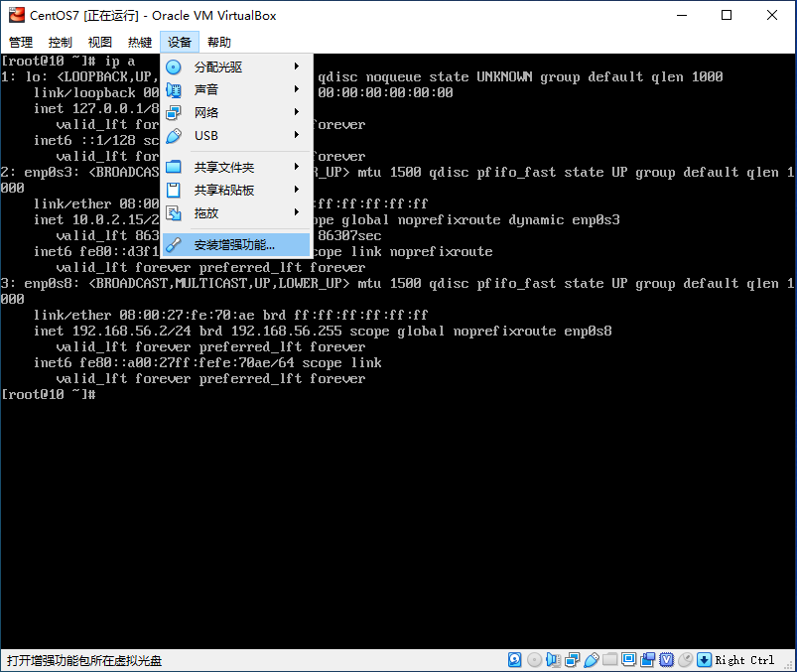The image size is (797, 672).
Task: Expand the 拖放 submenu arrow
Action: pyautogui.click(x=297, y=212)
